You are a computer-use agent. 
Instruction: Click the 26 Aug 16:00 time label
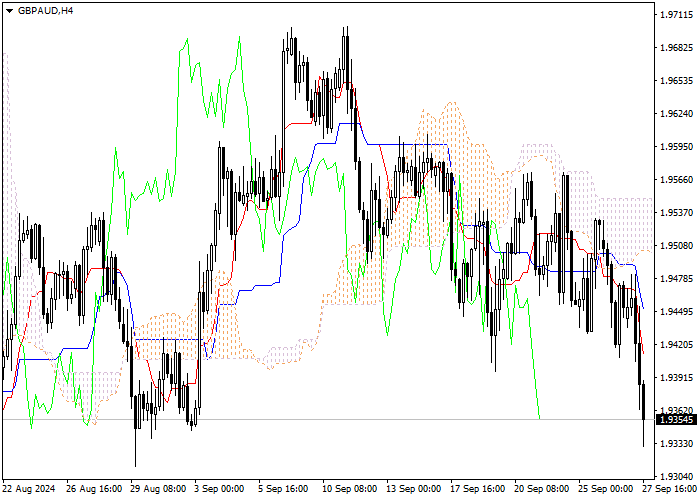(x=94, y=489)
